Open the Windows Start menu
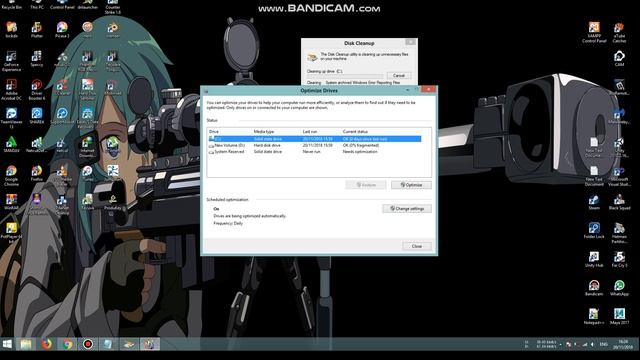The image size is (640, 360). pos(7,344)
